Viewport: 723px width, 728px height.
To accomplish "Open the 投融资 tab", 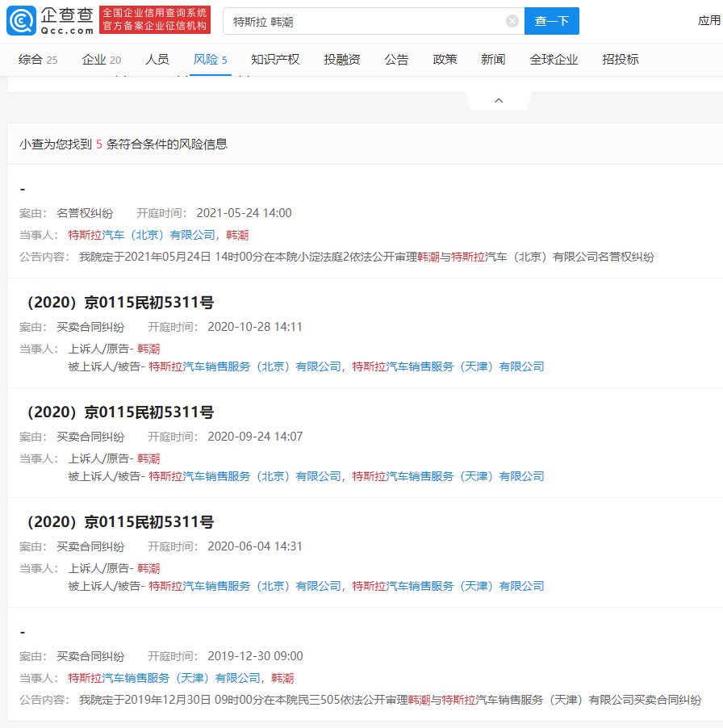I will (x=342, y=60).
